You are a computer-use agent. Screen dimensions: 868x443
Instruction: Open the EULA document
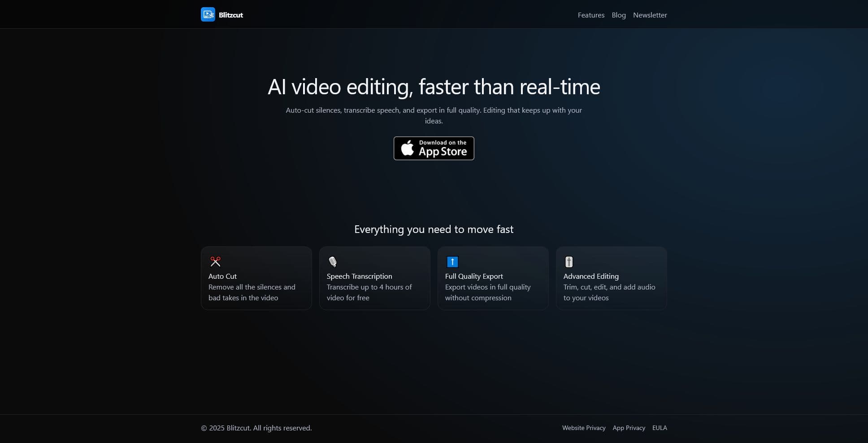(x=660, y=428)
